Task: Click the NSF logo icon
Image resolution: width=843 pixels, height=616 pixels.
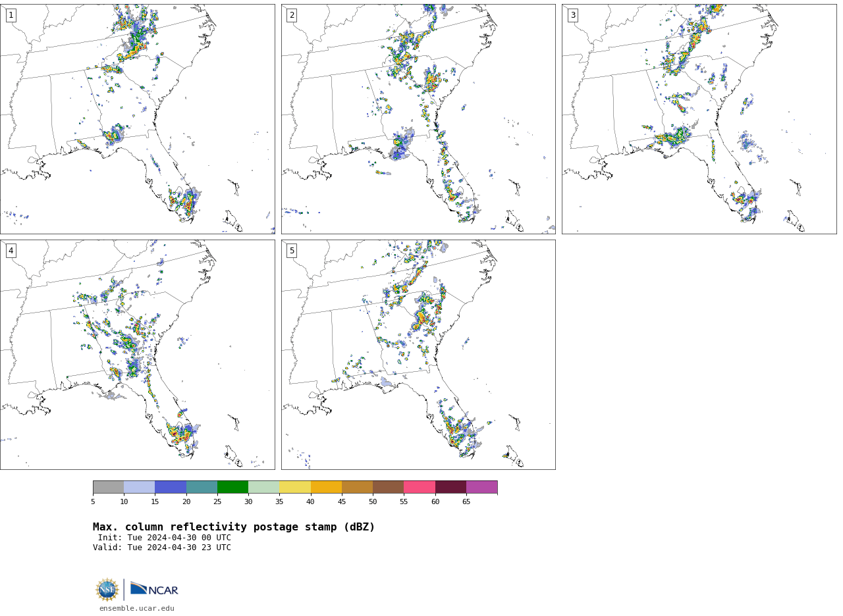Action: point(107,590)
